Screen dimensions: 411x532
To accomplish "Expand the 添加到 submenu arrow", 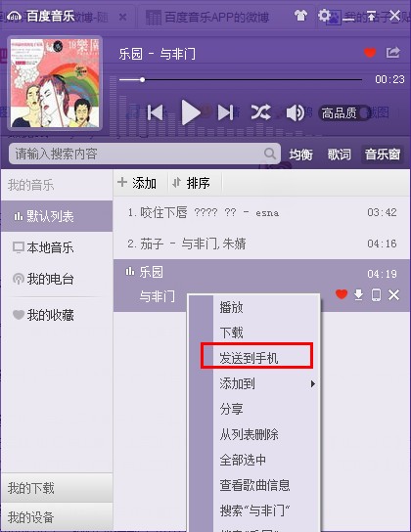I will click(312, 383).
